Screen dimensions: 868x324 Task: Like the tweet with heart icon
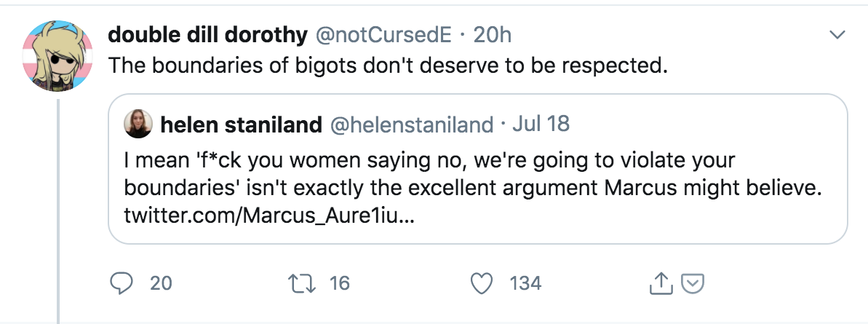(x=481, y=282)
